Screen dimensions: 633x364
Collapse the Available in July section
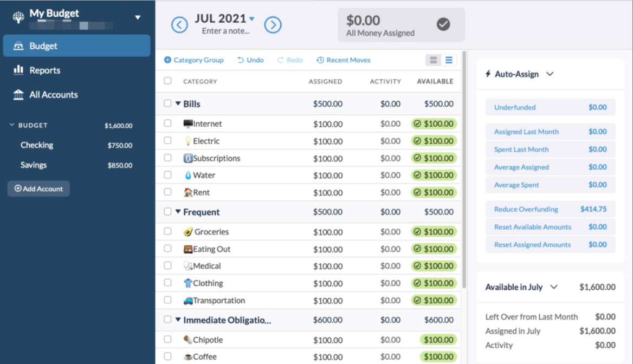click(554, 287)
